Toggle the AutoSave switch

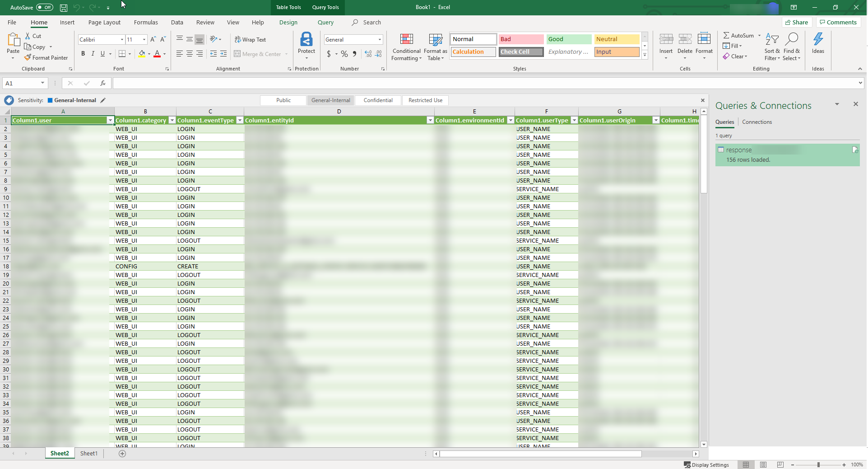44,7
